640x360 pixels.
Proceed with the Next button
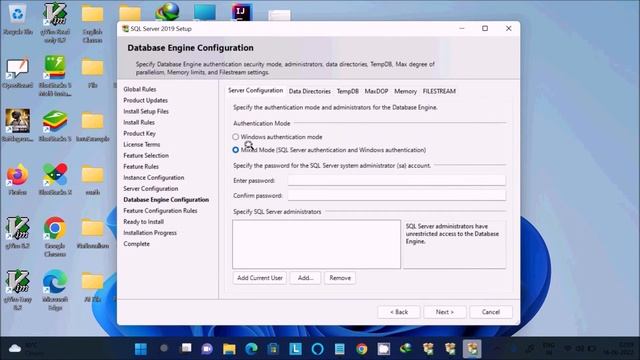(x=444, y=312)
